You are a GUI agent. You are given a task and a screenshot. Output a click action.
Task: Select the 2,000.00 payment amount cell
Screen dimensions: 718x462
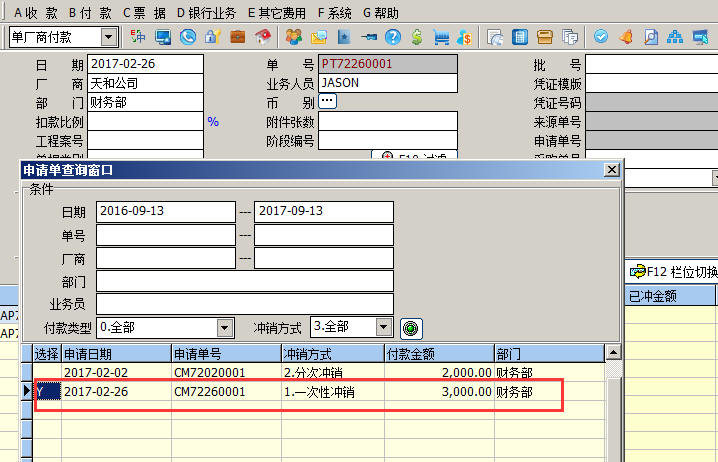440,373
